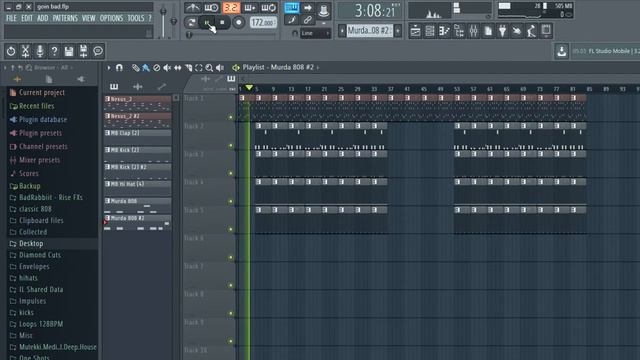Toggle mute switch for Track 2
The height and width of the screenshot is (360, 640).
point(231,145)
